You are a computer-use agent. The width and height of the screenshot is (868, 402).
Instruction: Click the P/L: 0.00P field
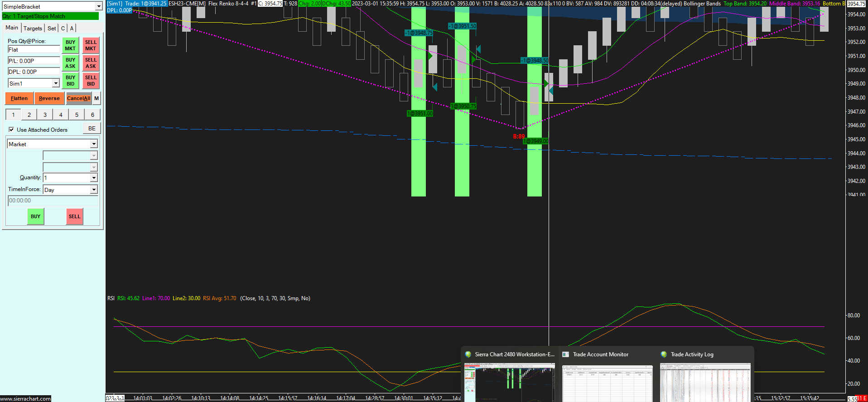click(34, 61)
